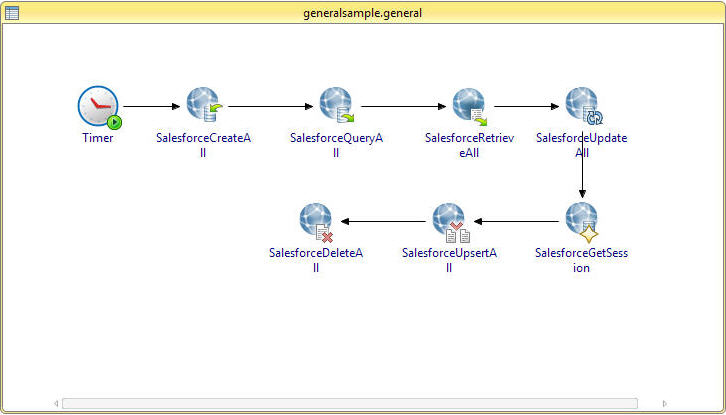Select transition arrow from Timer to SalesforceCreateAll

151,107
